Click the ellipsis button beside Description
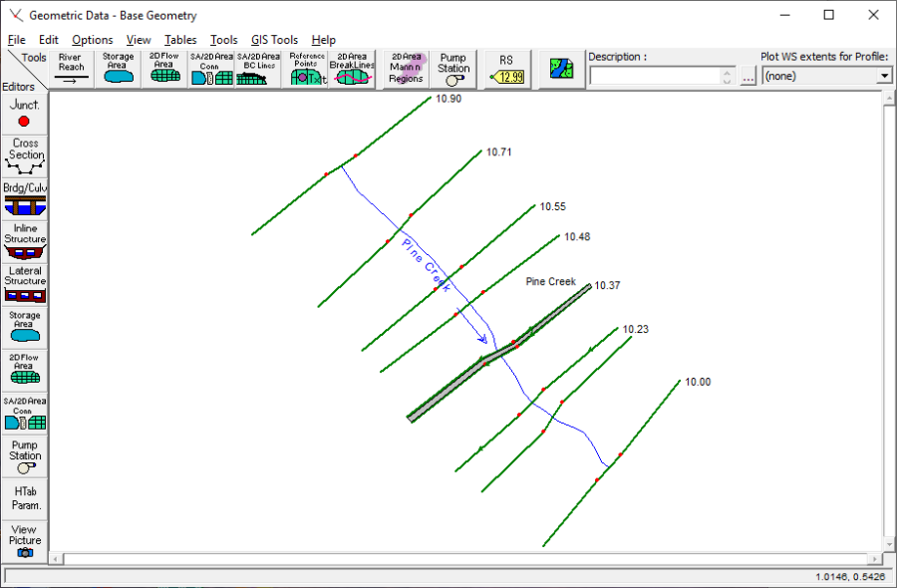Screen dimensions: 897x588 click(x=748, y=77)
